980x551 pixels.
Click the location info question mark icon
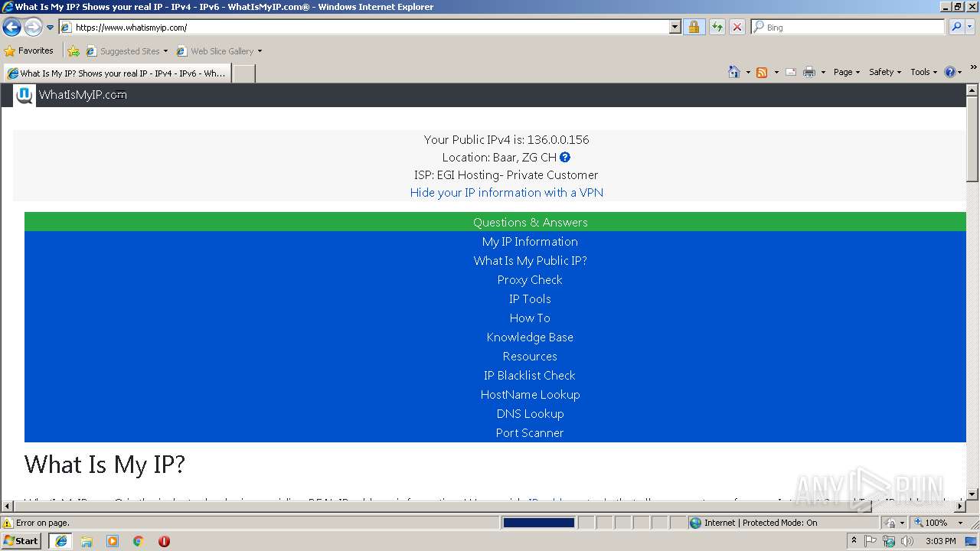565,157
